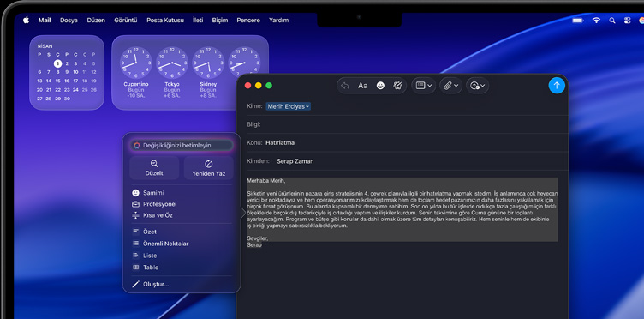Click the briefcase icon next to Profesyonel
The image size is (644, 319).
135,204
